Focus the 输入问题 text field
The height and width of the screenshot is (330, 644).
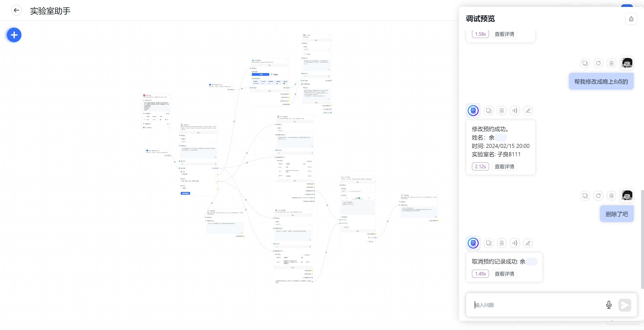click(x=538, y=305)
